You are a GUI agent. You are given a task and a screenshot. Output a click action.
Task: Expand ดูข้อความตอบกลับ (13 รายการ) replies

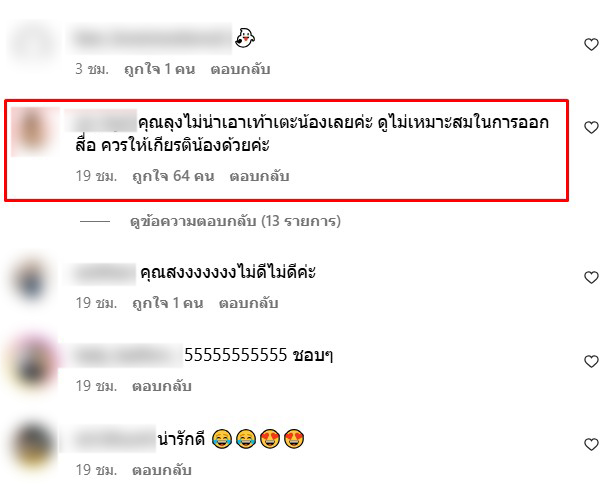[x=235, y=221]
